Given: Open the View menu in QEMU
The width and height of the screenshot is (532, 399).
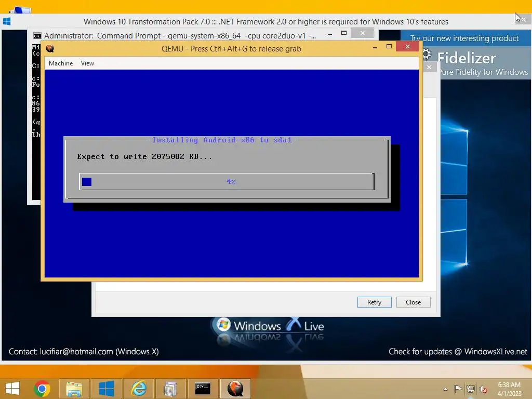Looking at the screenshot, I should (x=87, y=63).
